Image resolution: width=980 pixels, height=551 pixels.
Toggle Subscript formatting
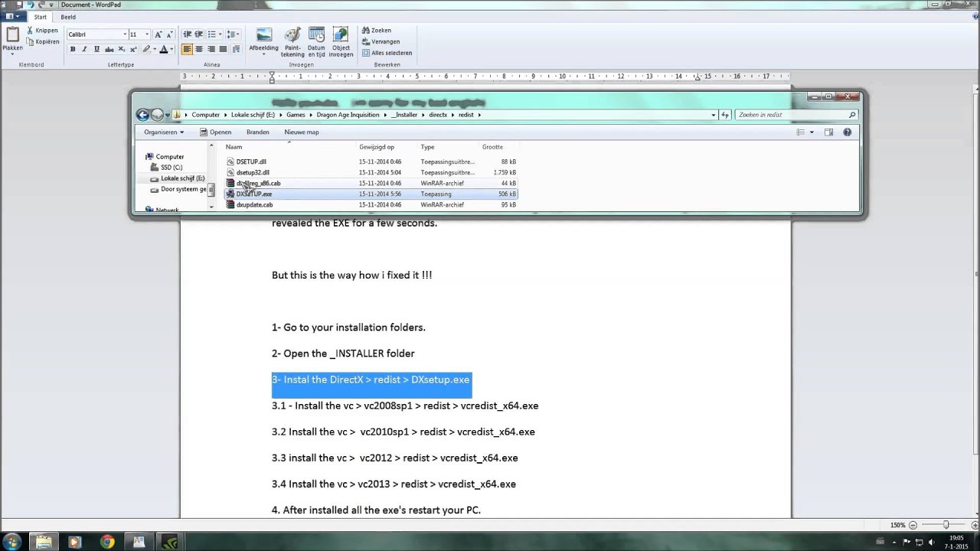pyautogui.click(x=121, y=49)
